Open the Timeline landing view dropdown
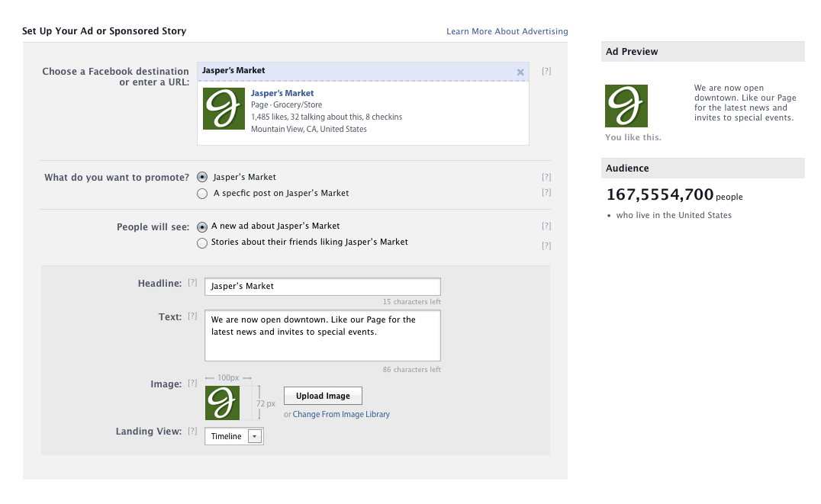821x504 pixels. coord(233,436)
